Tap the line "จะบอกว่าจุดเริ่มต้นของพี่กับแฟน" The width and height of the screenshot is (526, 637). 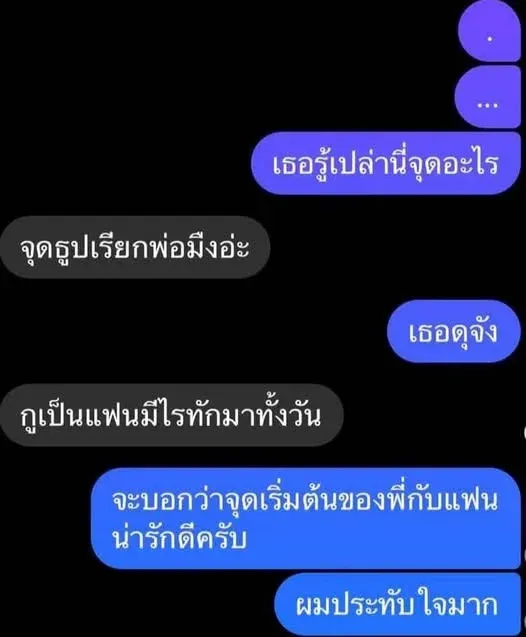[x=305, y=500]
